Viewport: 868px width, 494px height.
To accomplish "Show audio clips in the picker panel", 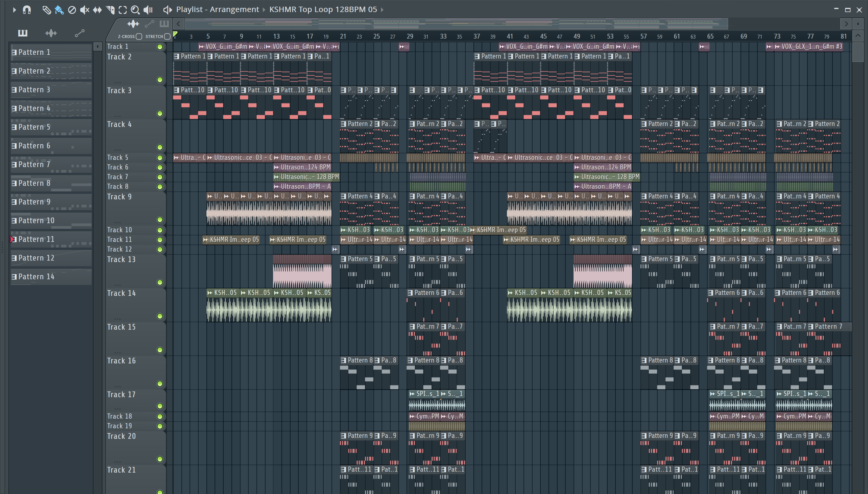I will pyautogui.click(x=51, y=33).
